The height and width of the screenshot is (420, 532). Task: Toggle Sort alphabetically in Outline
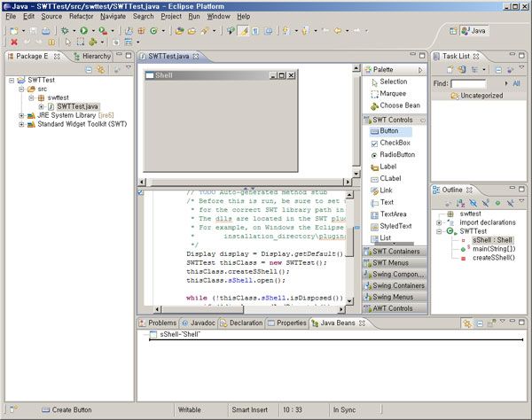click(x=460, y=203)
